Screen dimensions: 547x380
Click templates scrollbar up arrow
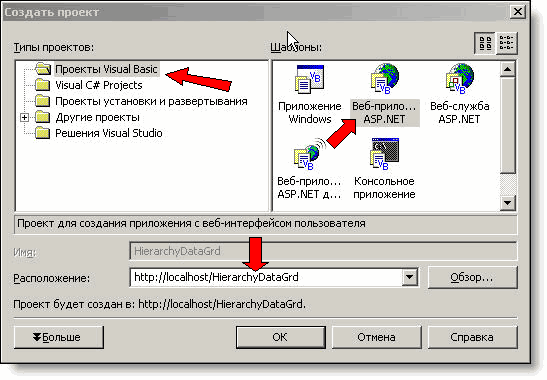pyautogui.click(x=508, y=69)
